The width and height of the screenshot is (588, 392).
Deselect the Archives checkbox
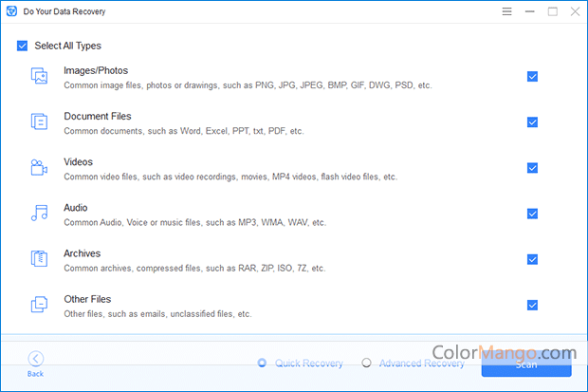[532, 259]
